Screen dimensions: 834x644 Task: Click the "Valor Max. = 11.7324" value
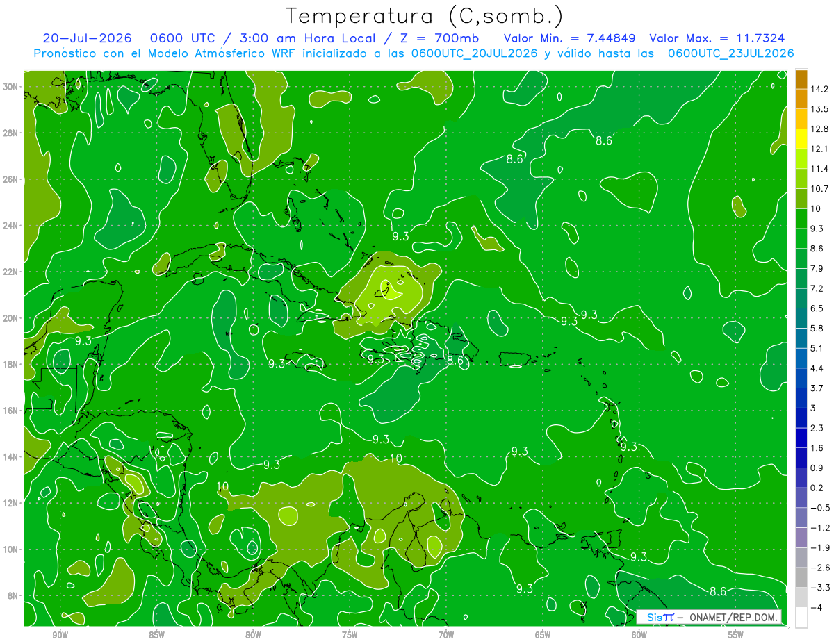pos(717,38)
